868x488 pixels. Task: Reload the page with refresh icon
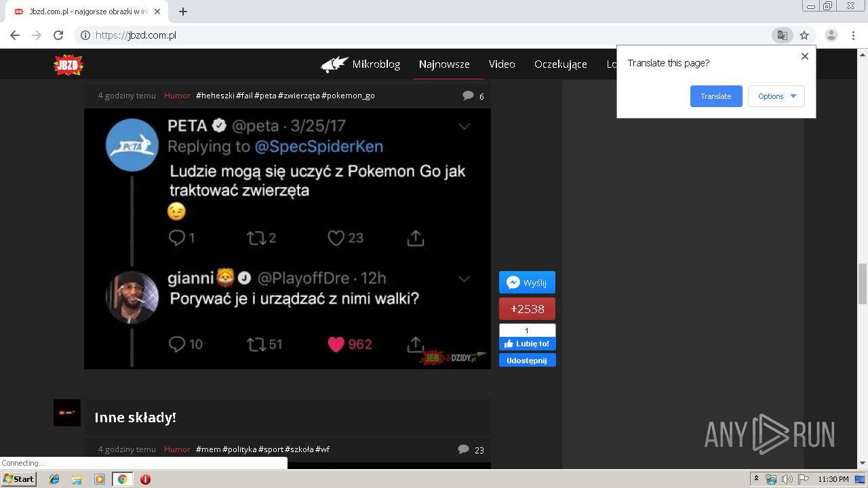pyautogui.click(x=58, y=35)
